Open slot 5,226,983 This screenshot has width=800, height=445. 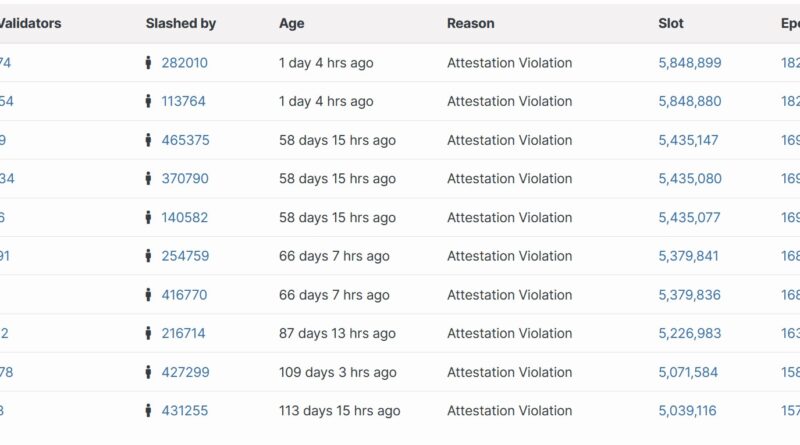tap(688, 333)
